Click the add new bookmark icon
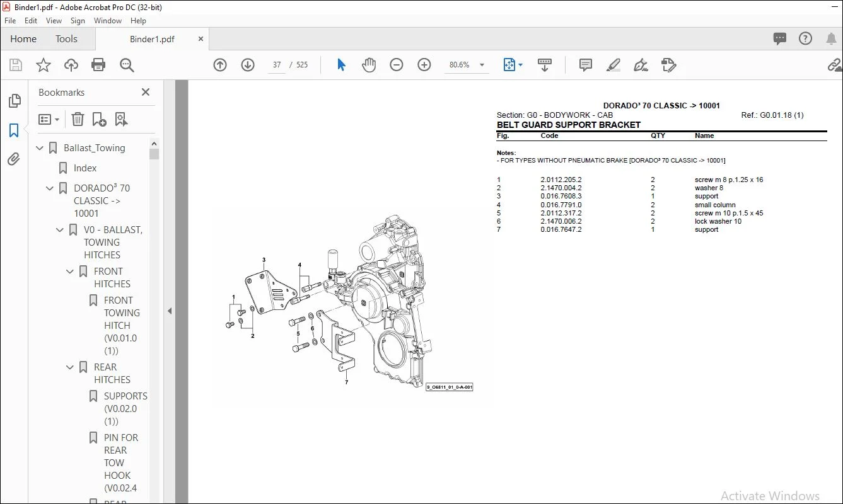Image resolution: width=843 pixels, height=504 pixels. click(x=99, y=119)
